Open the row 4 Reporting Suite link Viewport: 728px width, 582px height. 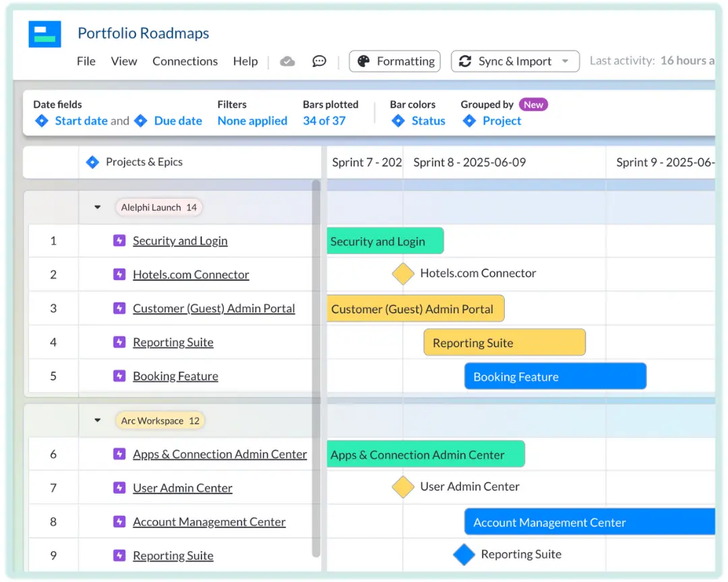point(173,342)
